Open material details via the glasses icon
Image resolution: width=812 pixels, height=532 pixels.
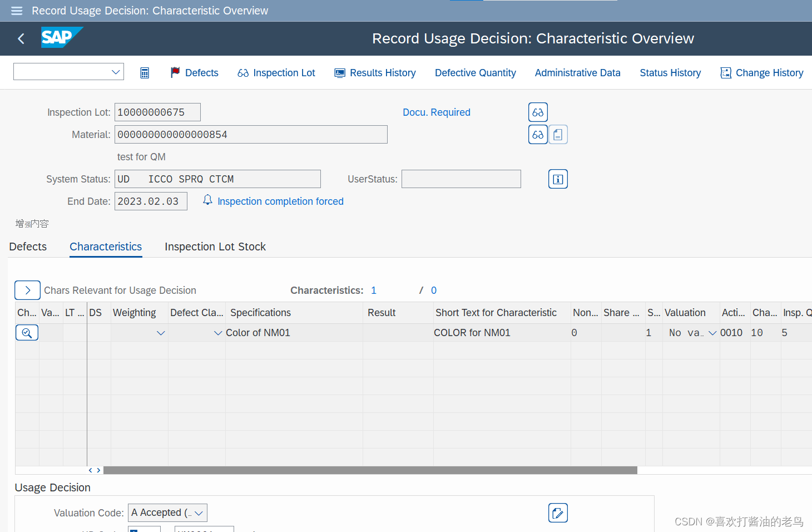point(537,134)
